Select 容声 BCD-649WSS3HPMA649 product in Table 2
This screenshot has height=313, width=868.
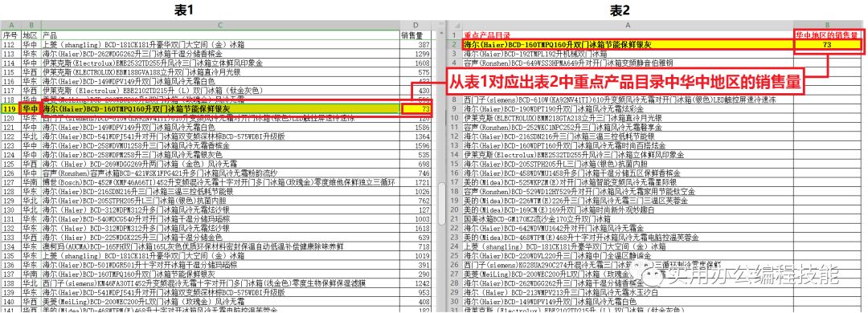(x=627, y=63)
